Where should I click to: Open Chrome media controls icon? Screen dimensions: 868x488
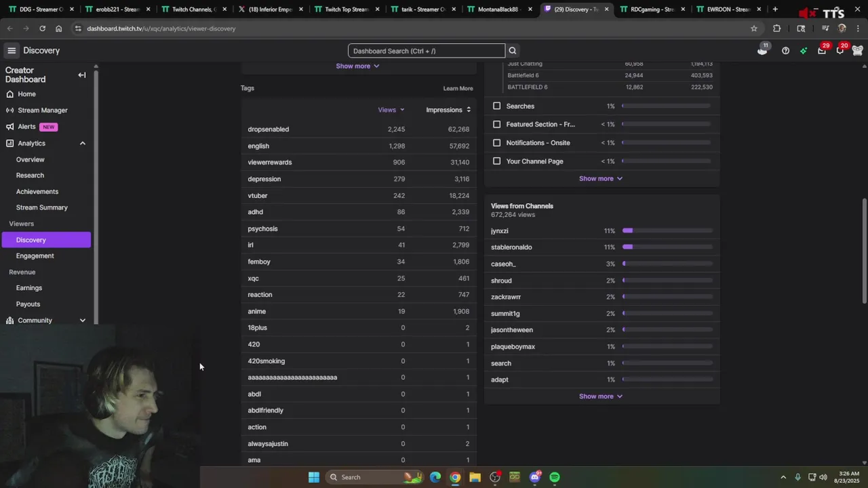825,28
